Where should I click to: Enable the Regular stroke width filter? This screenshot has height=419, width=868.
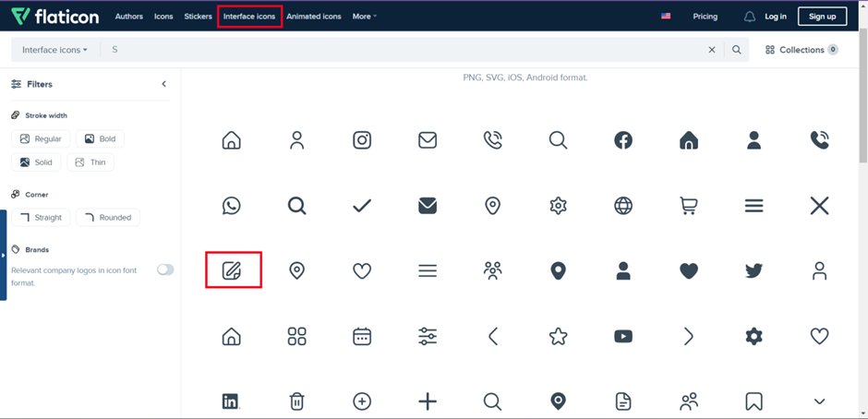40,139
